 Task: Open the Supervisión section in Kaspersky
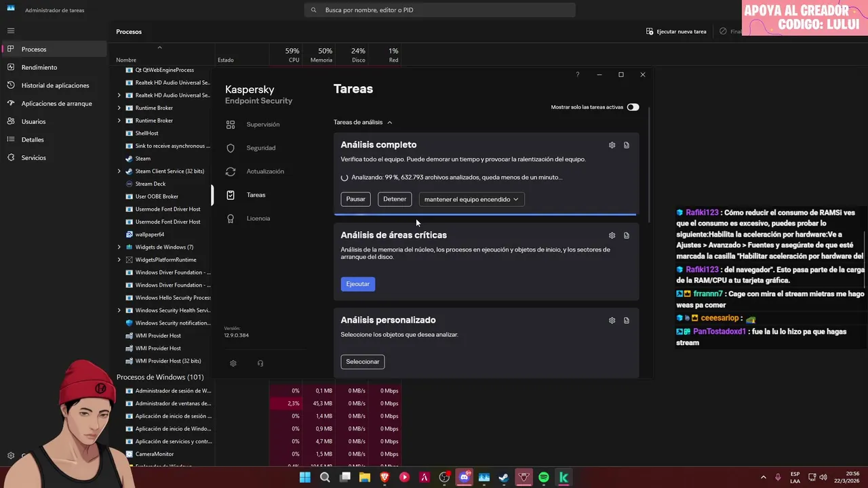pos(262,125)
